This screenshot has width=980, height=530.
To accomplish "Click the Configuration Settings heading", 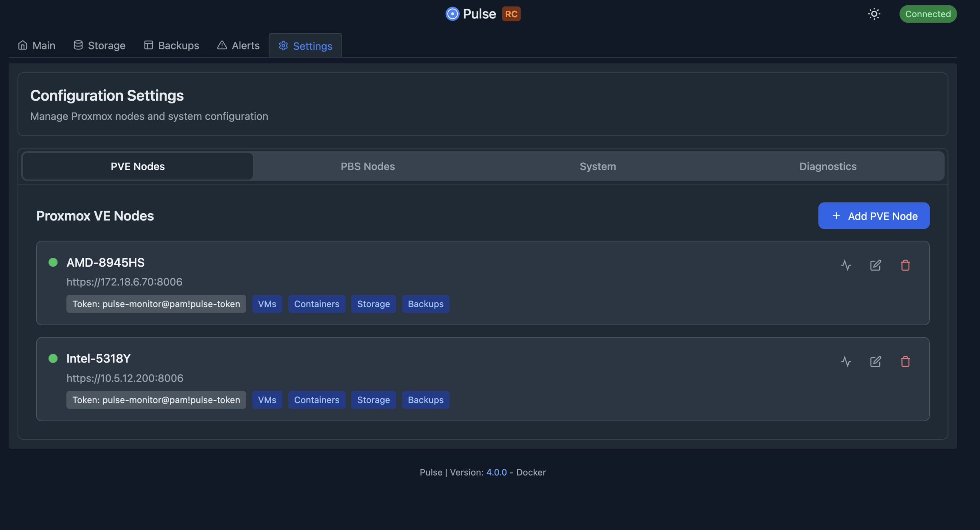I will point(107,96).
